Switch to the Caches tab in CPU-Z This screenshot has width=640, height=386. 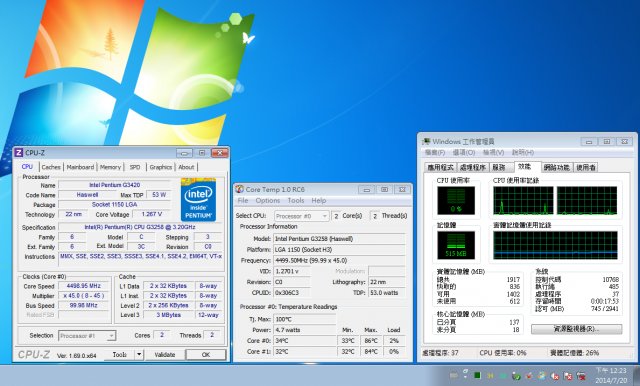[x=51, y=167]
